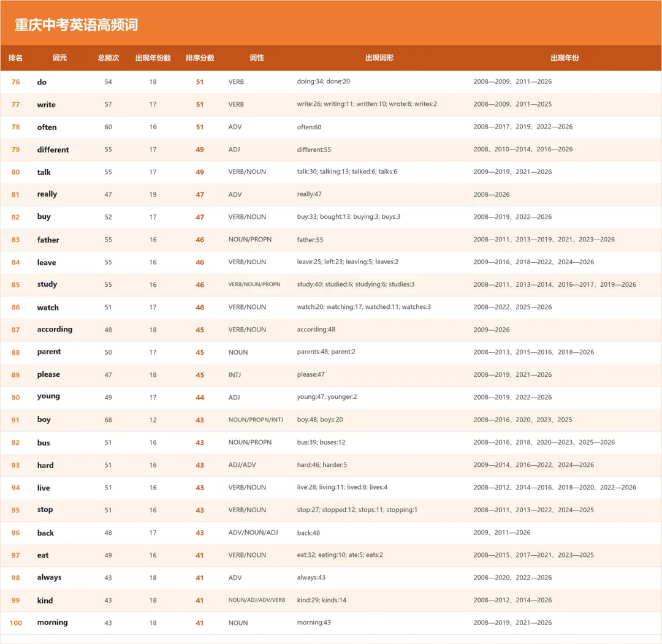Image resolution: width=662 pixels, height=644 pixels.
Task: Select years "2008—2017、2019、2022—2026" in the often row
Action: 523,127
